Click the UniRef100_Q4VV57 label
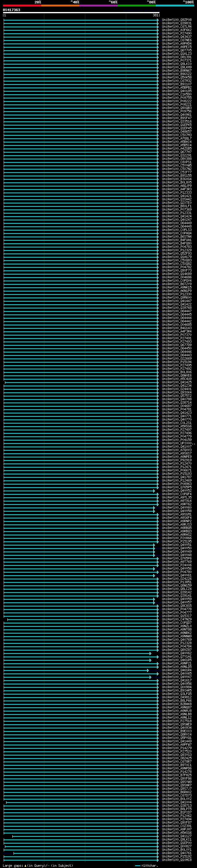 click(x=176, y=603)
